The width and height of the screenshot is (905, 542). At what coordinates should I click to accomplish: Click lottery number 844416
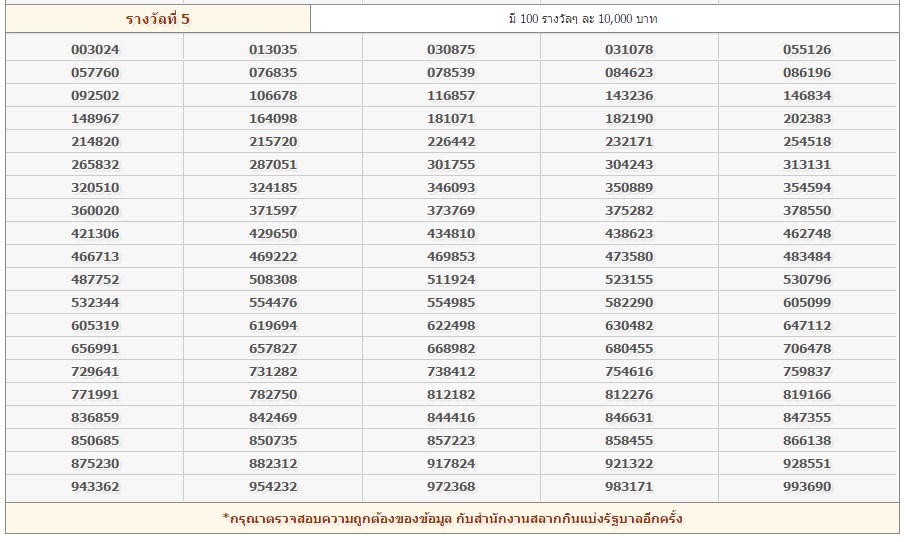tap(451, 417)
